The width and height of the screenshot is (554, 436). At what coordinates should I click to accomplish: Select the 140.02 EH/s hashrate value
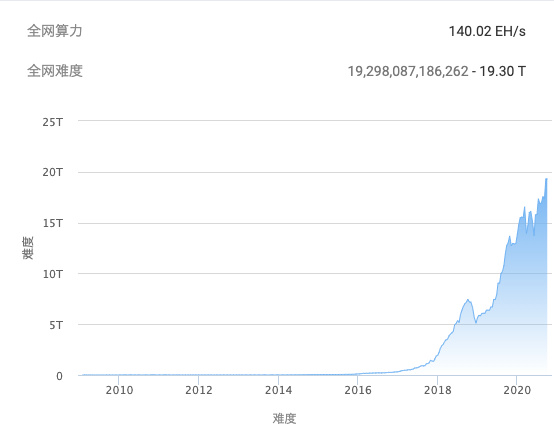[x=487, y=31]
